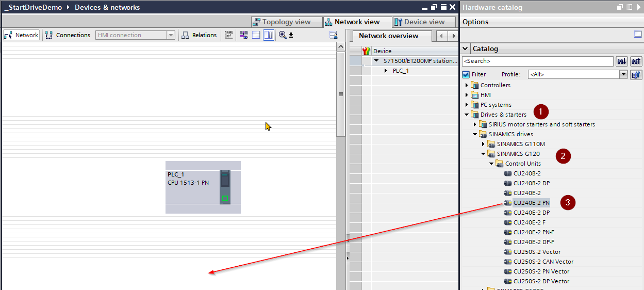Click the green PROFINET port on PLC_1
This screenshot has height=290, width=644.
225,198
